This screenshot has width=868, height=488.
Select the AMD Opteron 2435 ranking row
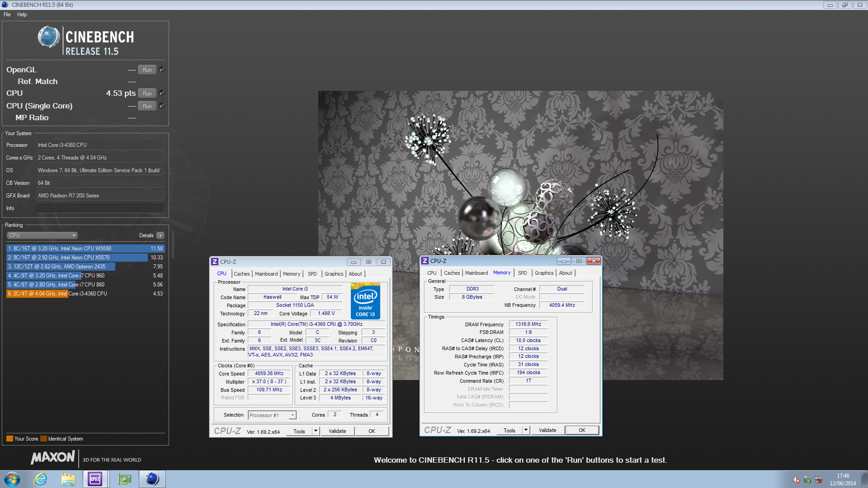85,267
